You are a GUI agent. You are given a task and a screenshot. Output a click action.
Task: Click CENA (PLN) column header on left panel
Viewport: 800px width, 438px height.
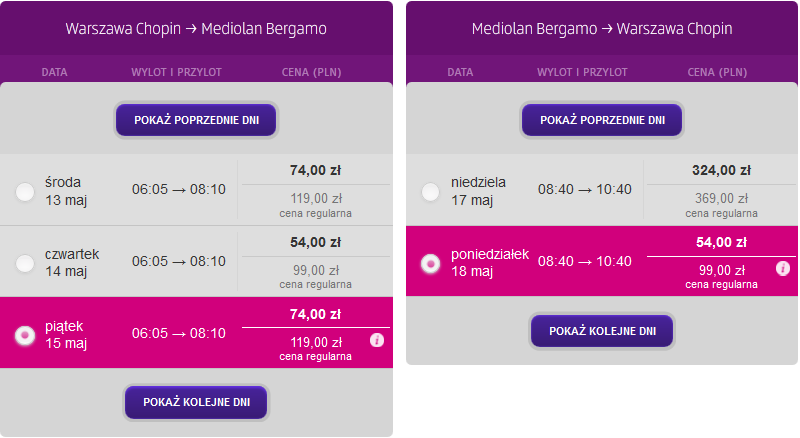pos(311,72)
